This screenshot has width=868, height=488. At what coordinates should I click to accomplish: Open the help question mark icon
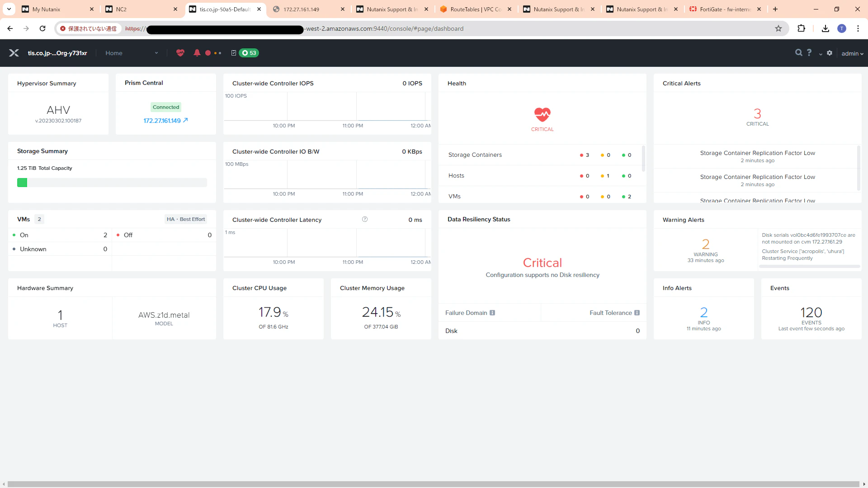pos(809,53)
